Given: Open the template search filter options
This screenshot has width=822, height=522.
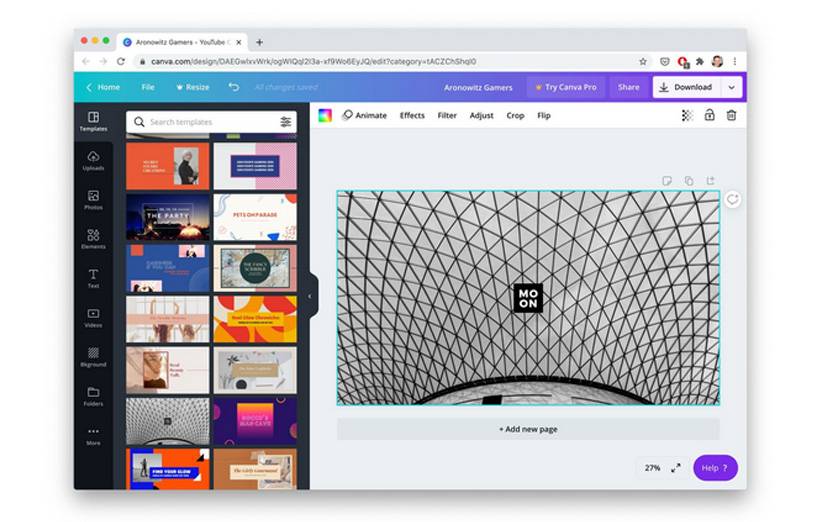Looking at the screenshot, I should (285, 122).
